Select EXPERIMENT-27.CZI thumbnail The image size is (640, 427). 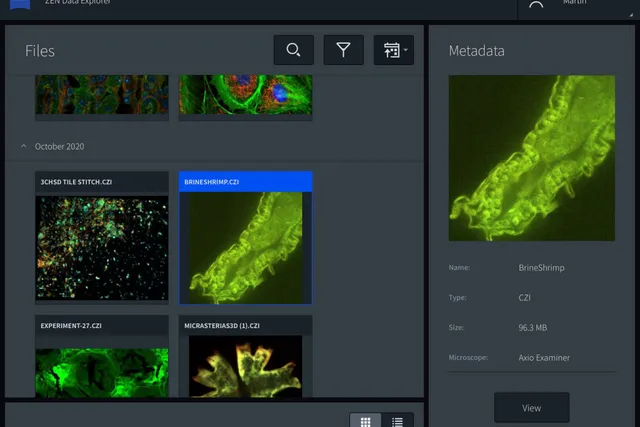pyautogui.click(x=102, y=372)
